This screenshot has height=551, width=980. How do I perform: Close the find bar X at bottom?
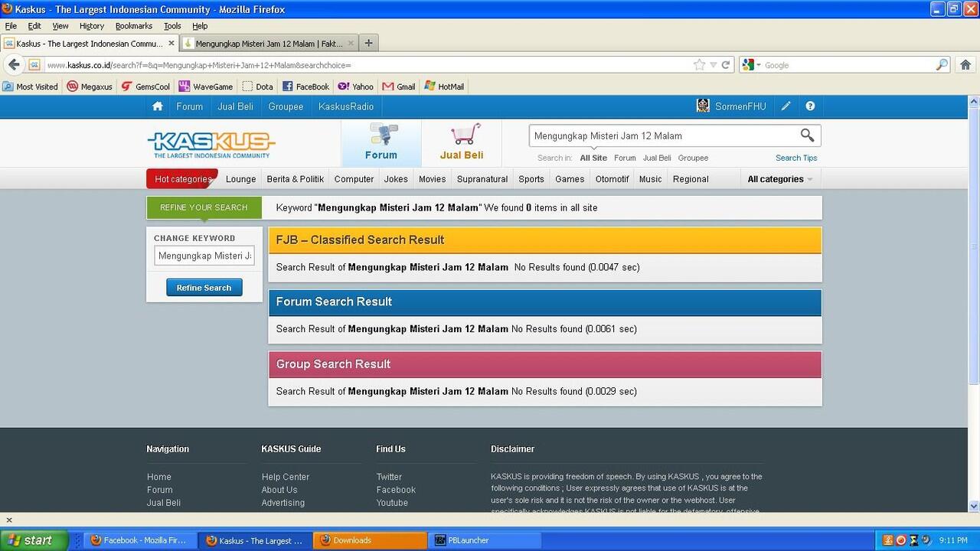tap(9, 520)
